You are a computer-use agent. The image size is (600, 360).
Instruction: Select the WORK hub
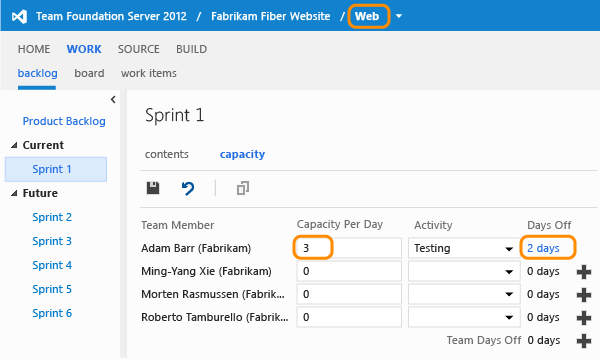[x=84, y=49]
